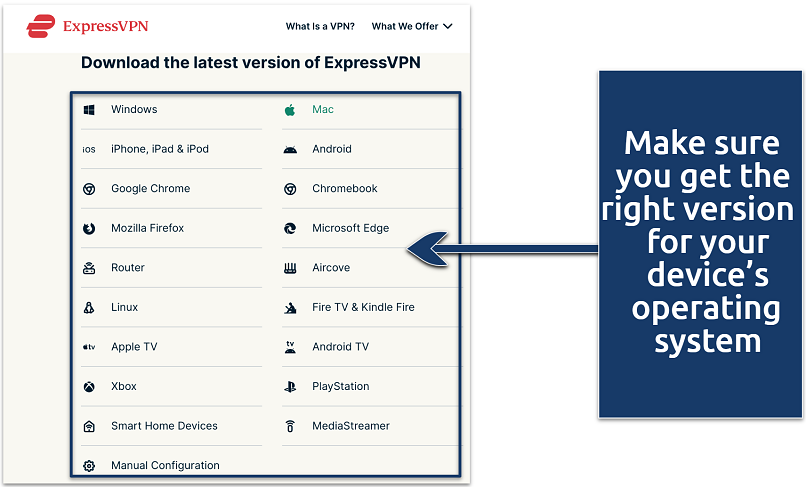
Task: Open the Chromebook download link
Action: click(x=345, y=189)
